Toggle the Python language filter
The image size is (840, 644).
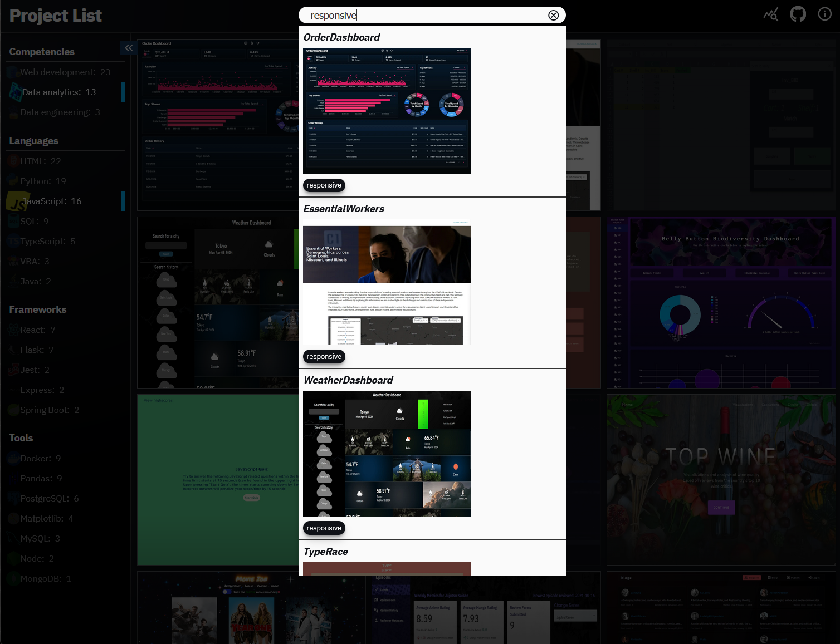pyautogui.click(x=66, y=181)
